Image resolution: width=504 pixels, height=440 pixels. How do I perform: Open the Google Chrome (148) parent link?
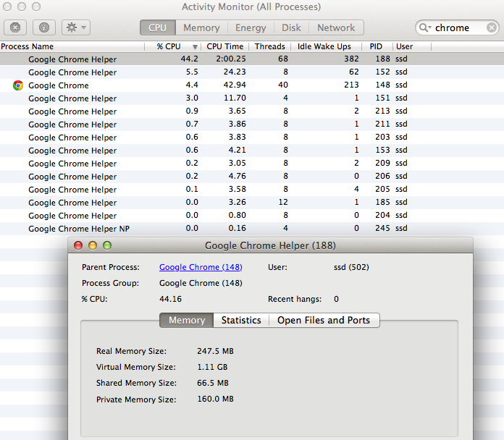tap(201, 267)
